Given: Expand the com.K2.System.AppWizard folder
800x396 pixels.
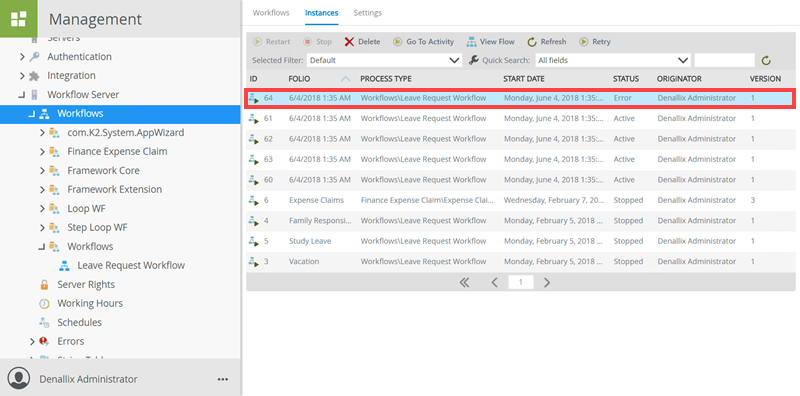Looking at the screenshot, I should click(42, 133).
